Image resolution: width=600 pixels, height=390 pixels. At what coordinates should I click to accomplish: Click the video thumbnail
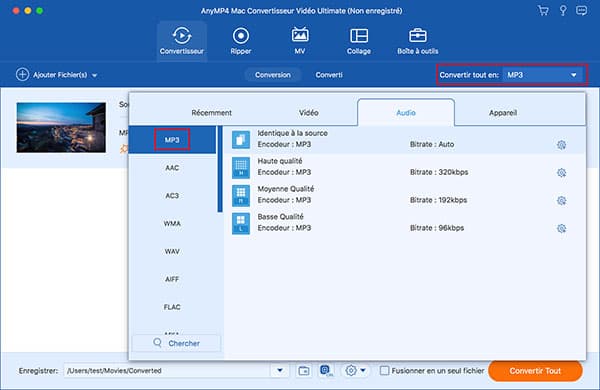[x=61, y=127]
